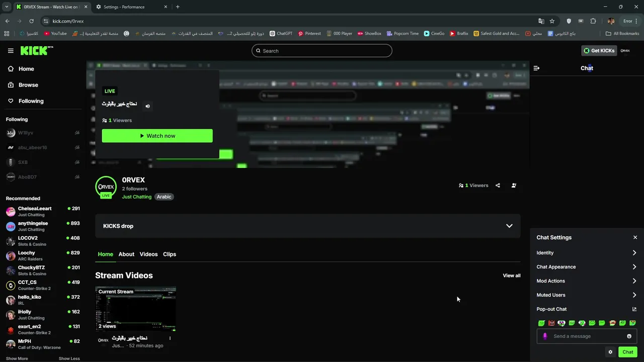This screenshot has width=644, height=362.
Task: Open Following in the sidebar
Action: pyautogui.click(x=26, y=101)
